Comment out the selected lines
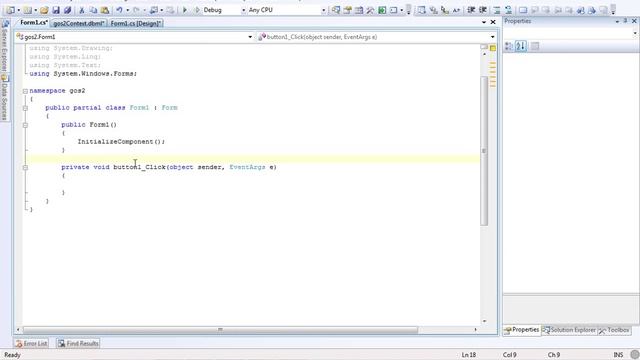Screen dimensions: 640x360 click(x=497, y=10)
